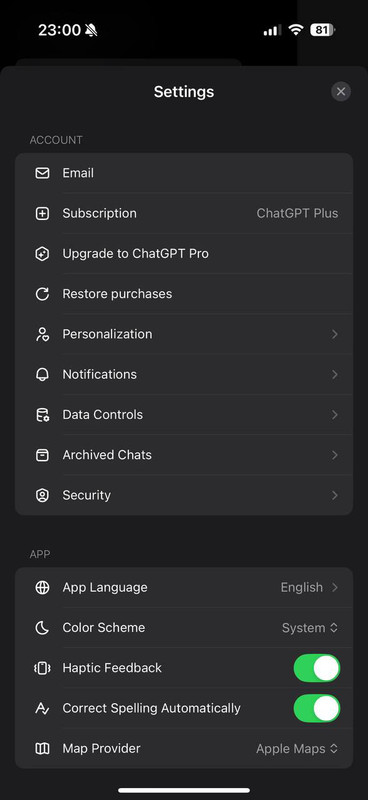This screenshot has width=368, height=800.
Task: Tap the Security shield icon
Action: point(42,496)
